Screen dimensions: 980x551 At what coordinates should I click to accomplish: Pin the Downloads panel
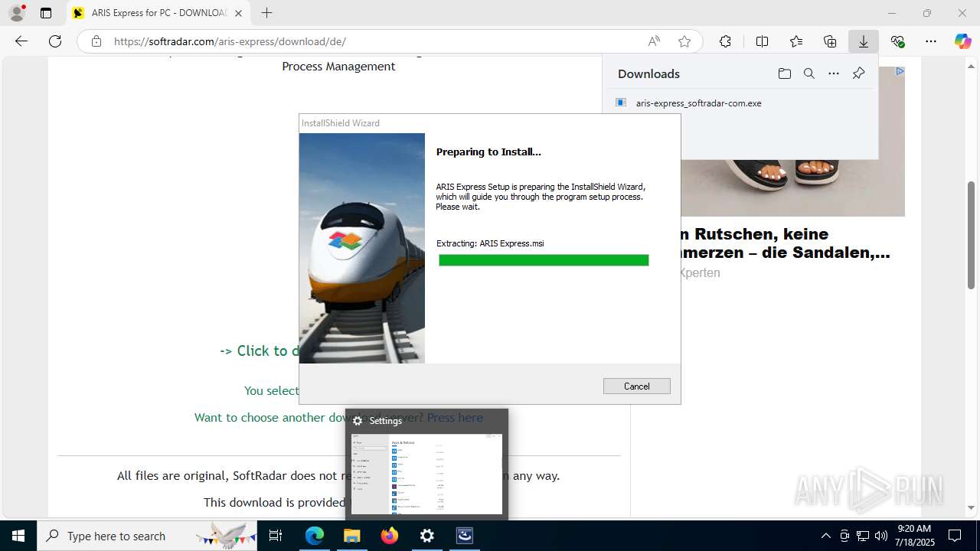(x=858, y=73)
